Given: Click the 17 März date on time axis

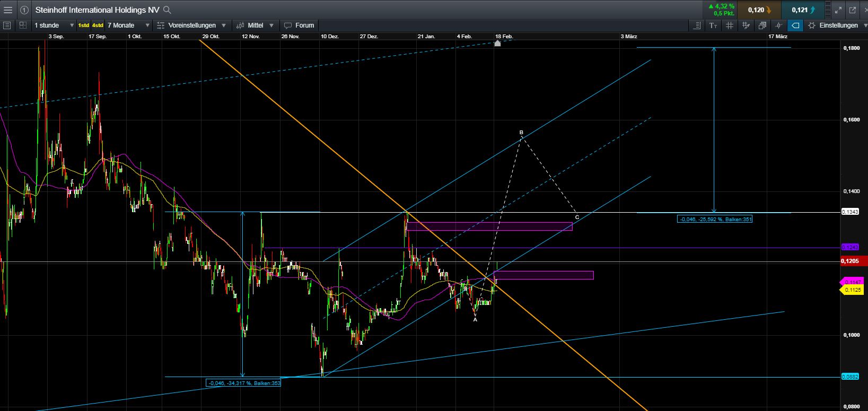Looking at the screenshot, I should [778, 36].
